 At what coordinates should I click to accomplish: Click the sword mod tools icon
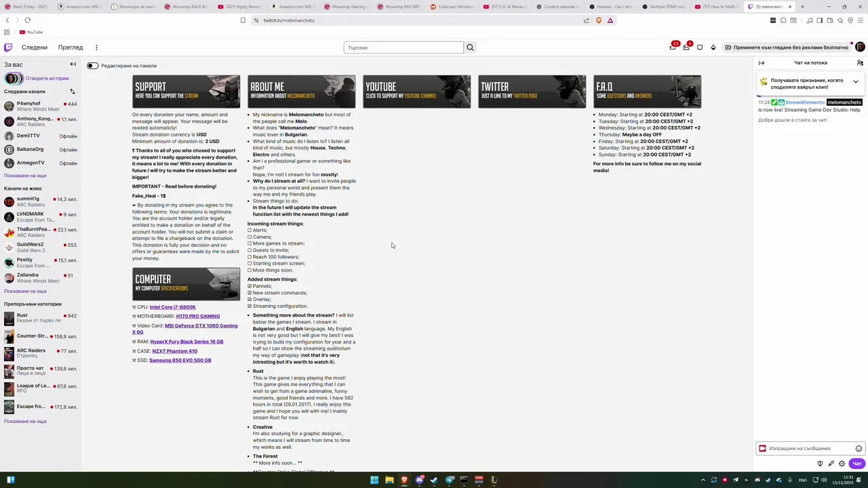[x=831, y=464]
